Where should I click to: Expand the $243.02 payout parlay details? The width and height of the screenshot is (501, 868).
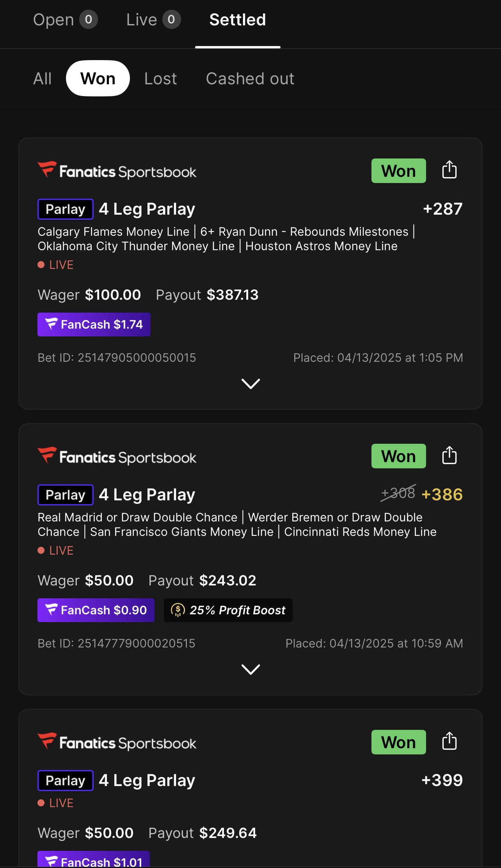tap(250, 669)
